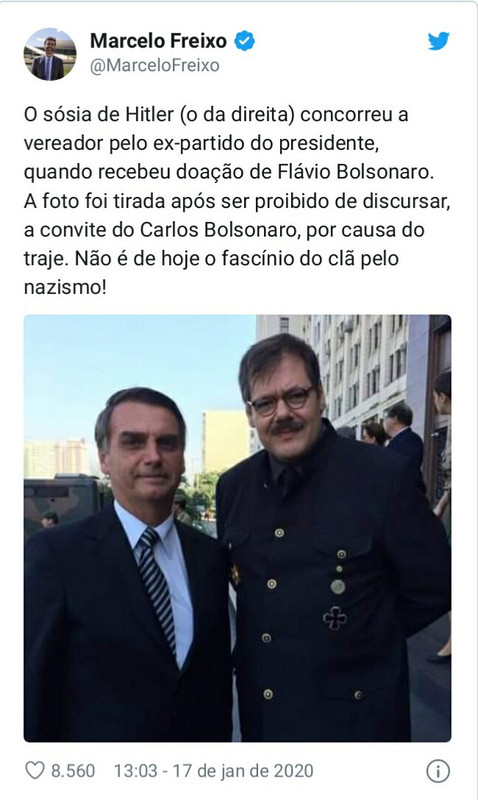
Task: Click the cross medal on dark uniform
Action: point(335,618)
